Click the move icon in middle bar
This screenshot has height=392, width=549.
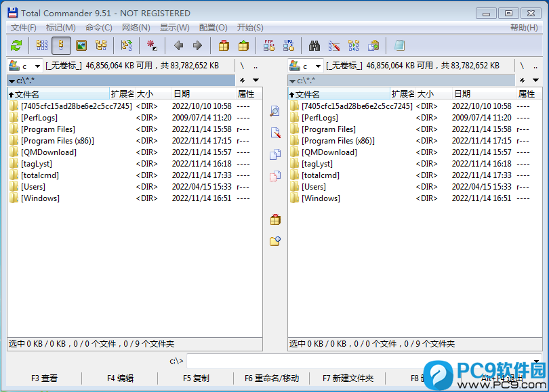click(275, 176)
